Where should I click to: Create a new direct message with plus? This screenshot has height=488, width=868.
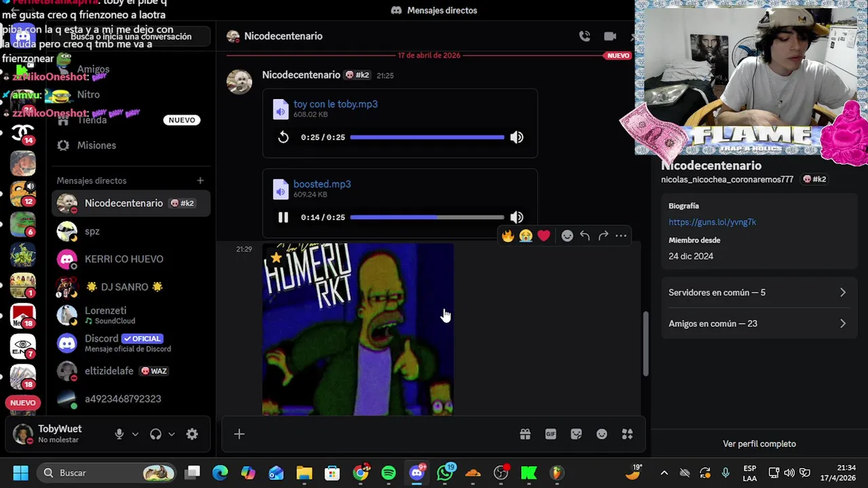click(x=200, y=181)
